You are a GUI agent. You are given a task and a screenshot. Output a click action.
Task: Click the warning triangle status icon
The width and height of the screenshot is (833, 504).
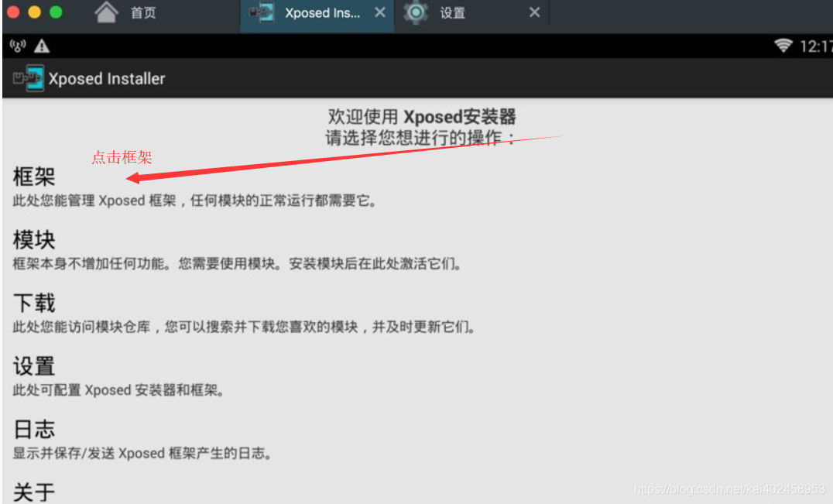pyautogui.click(x=42, y=46)
